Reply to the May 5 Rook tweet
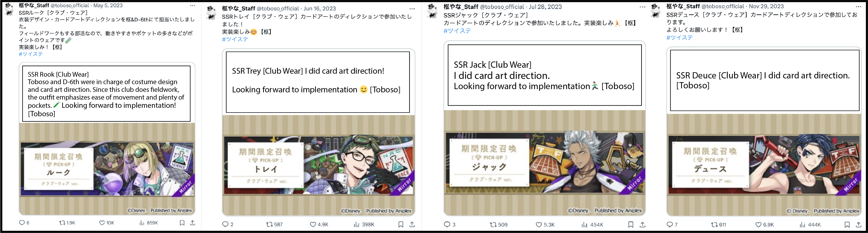Image resolution: width=868 pixels, height=233 pixels. click(22, 223)
